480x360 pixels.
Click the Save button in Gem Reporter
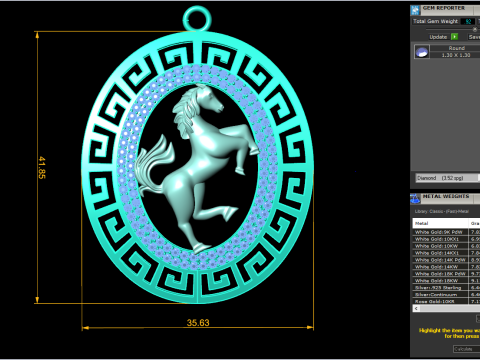click(474, 37)
